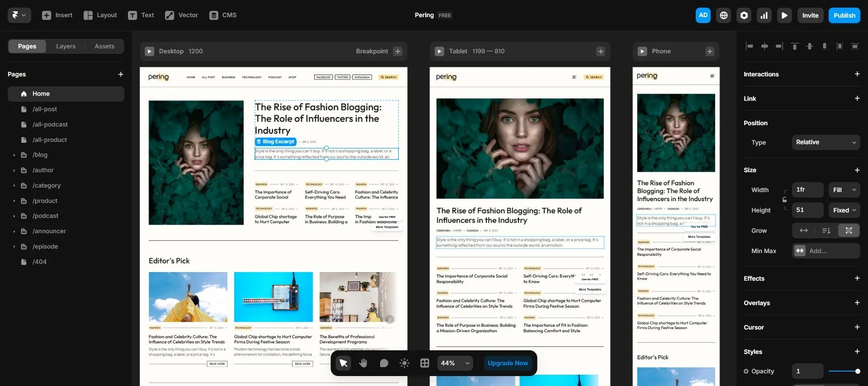Add a new page with plus icon
Screen dimensions: 868x386
(121, 74)
